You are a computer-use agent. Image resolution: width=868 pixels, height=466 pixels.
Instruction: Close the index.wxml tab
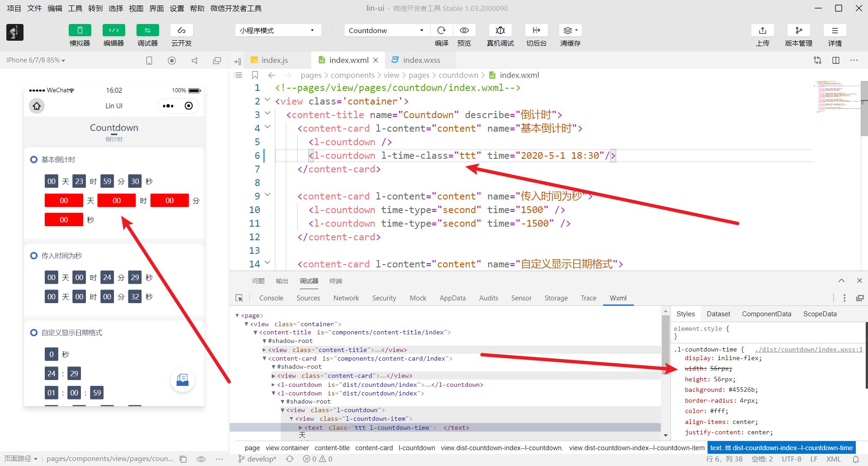(x=376, y=60)
